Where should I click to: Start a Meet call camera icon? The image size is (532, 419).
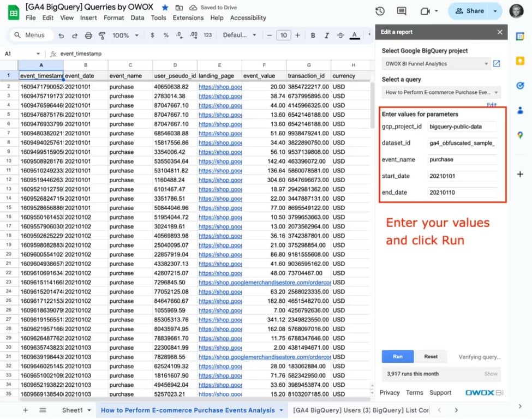pyautogui.click(x=425, y=11)
